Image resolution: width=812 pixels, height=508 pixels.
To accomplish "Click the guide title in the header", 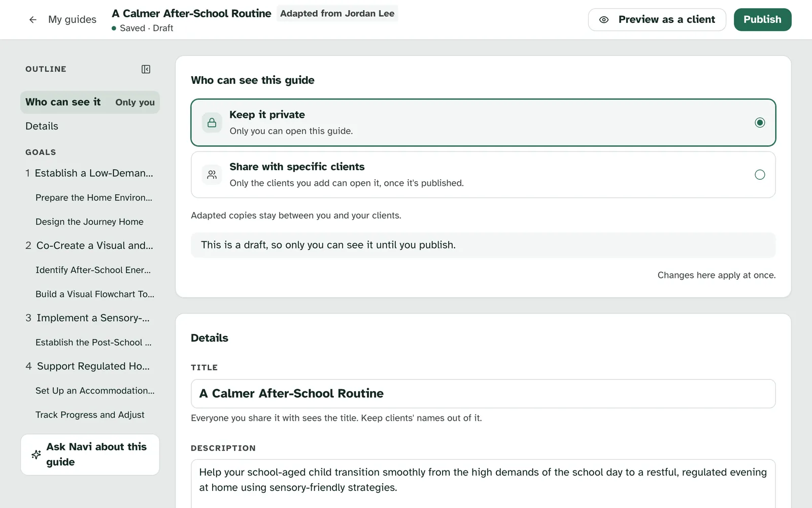I will (x=191, y=14).
